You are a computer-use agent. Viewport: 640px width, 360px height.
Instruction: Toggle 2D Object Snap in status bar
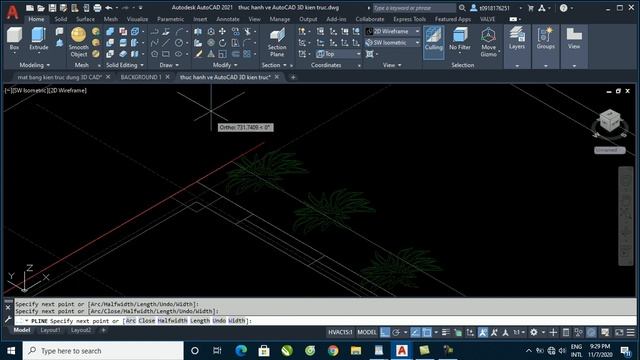pyautogui.click(x=427, y=333)
